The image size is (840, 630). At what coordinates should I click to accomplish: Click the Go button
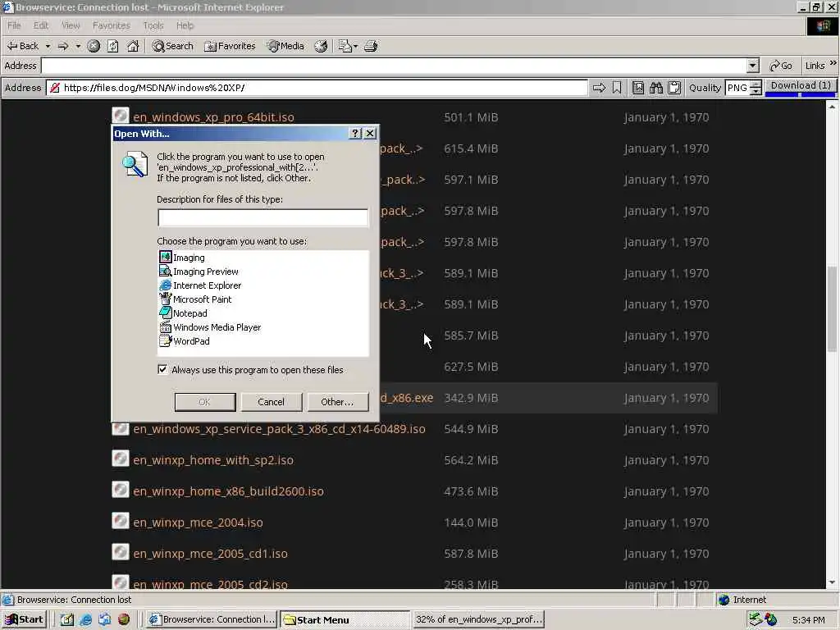click(781, 66)
